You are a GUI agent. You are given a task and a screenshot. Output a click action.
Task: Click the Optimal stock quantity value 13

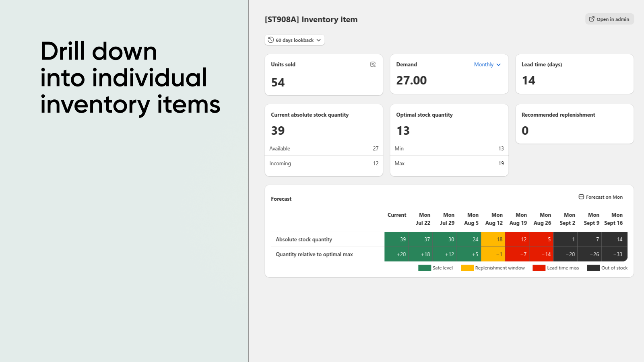point(403,131)
